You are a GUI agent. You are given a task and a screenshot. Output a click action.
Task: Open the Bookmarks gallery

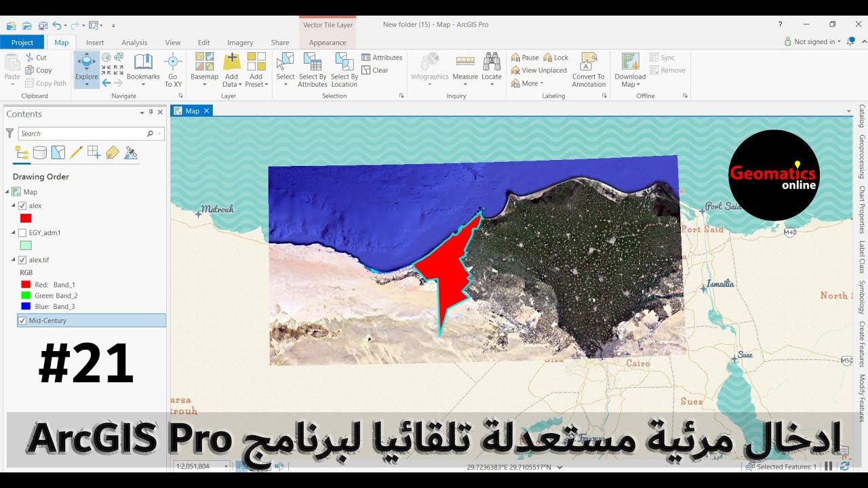[x=143, y=70]
